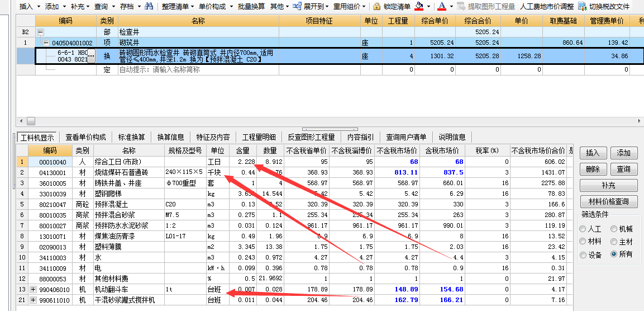The width and height of the screenshot is (644, 311).
Task: Click the 铸铁井盖、井座 name cell
Action: click(x=129, y=183)
